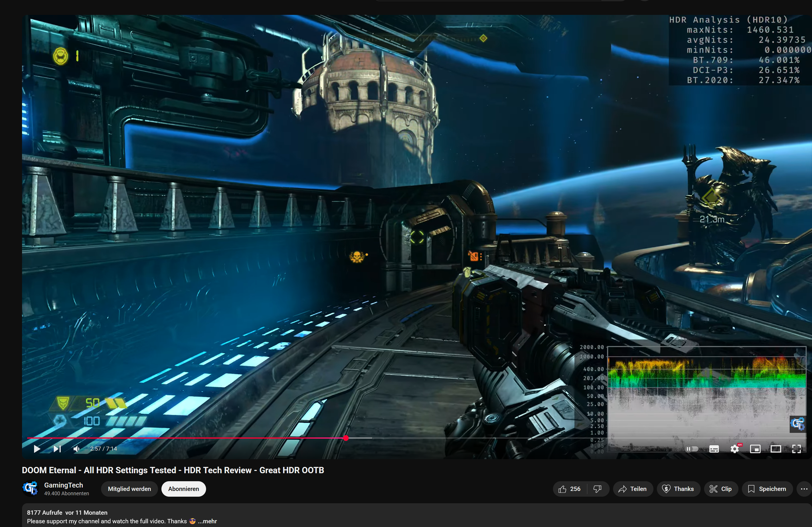Image resolution: width=812 pixels, height=527 pixels.
Task: Share the video via Teilen
Action: pos(633,489)
